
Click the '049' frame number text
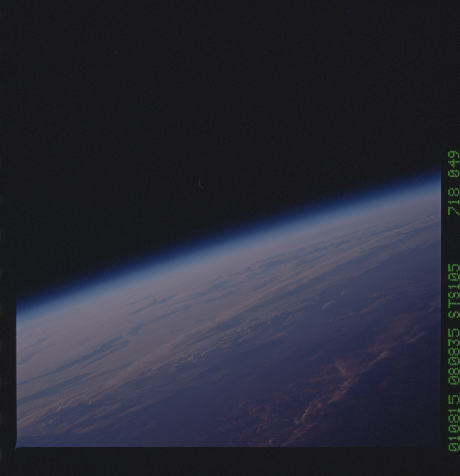[x=454, y=164]
